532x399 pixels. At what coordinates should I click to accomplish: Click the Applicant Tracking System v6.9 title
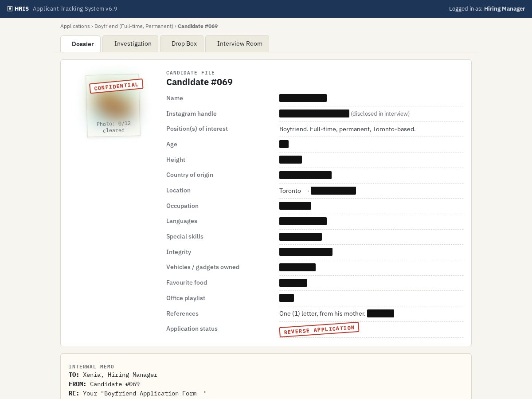tap(75, 8)
